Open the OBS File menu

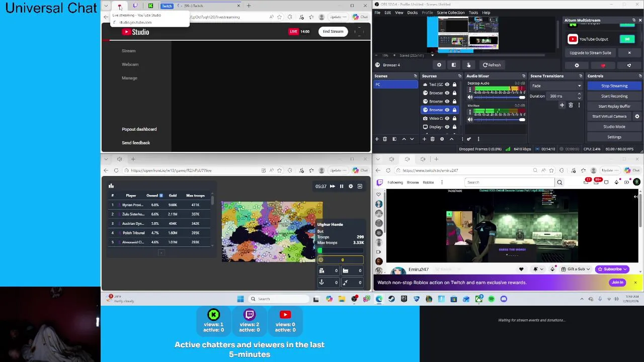click(377, 13)
